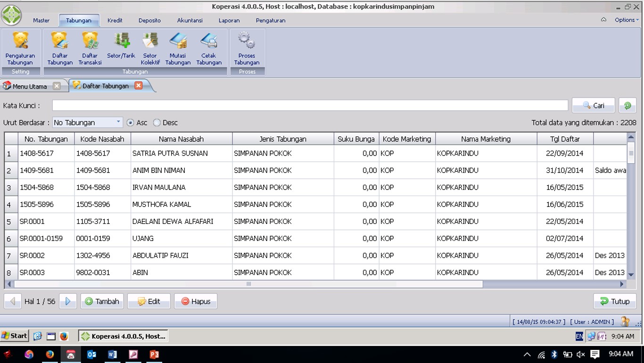Click the Koperasi application logo button
644x363 pixels.
pyautogui.click(x=11, y=15)
